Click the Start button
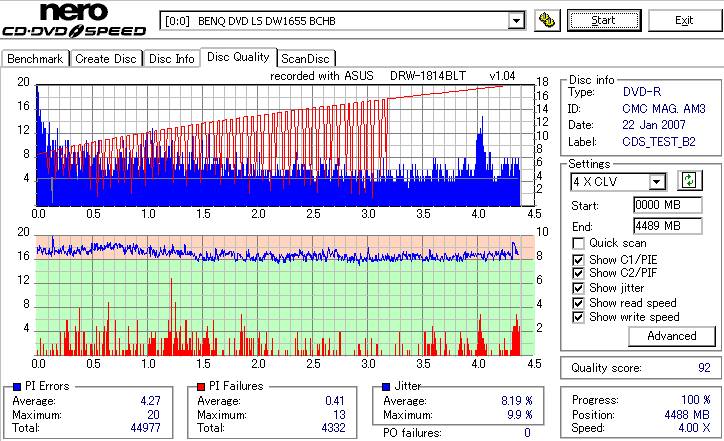The height and width of the screenshot is (441, 724). tap(603, 21)
